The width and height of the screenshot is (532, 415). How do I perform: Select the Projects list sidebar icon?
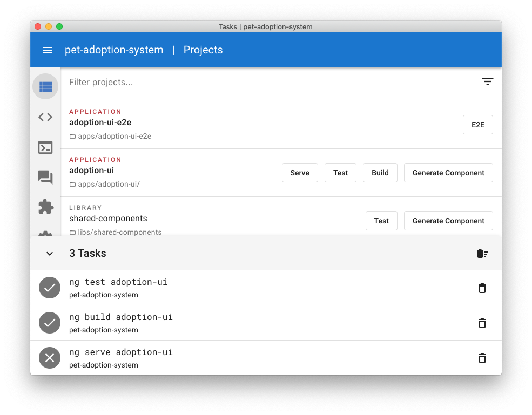pyautogui.click(x=45, y=86)
